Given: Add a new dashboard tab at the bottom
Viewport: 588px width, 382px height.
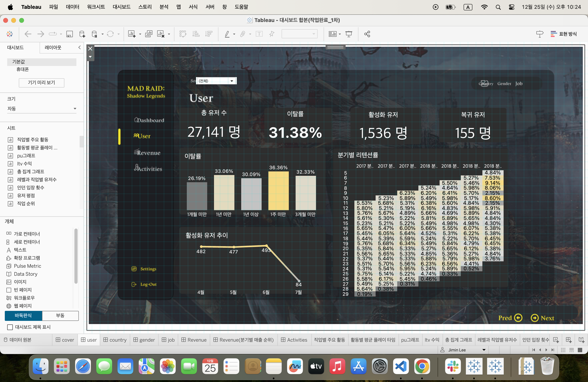Looking at the screenshot, I should point(569,340).
